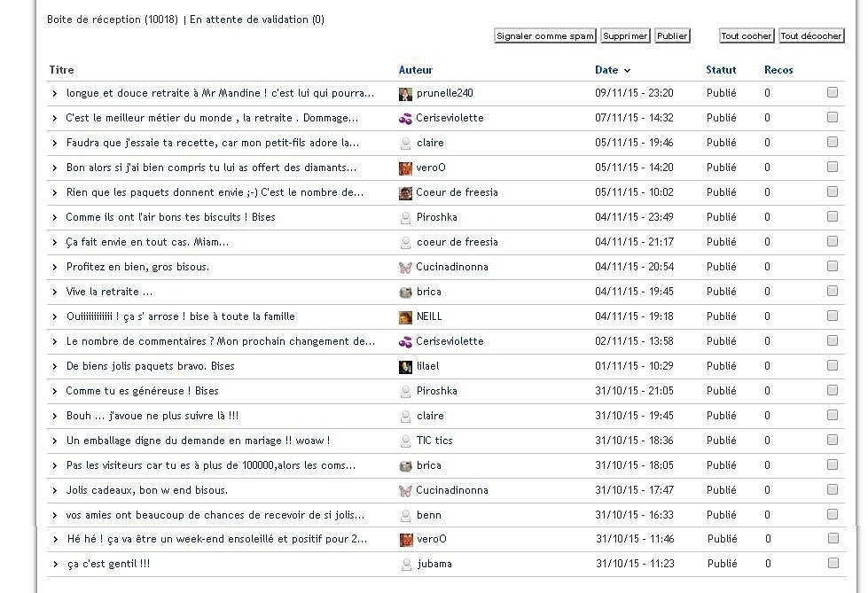Sort by Auteur column header
This screenshot has height=593, width=868.
point(416,70)
